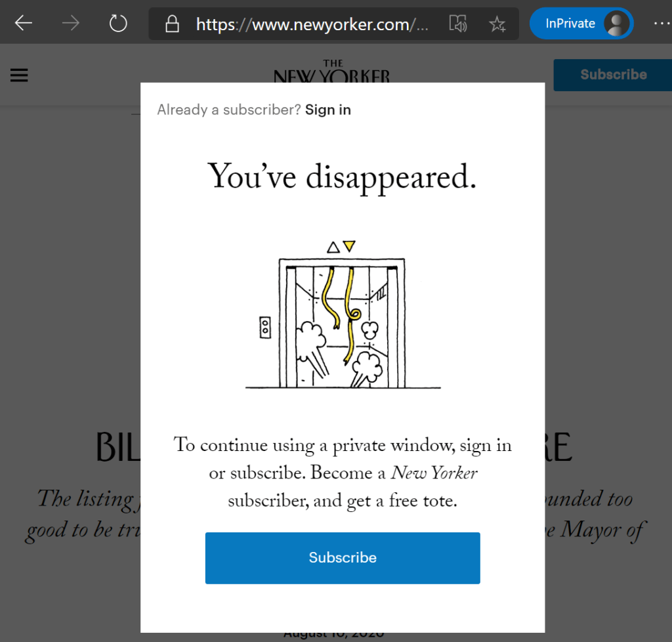Click the large blue Subscribe button
This screenshot has width=672, height=642.
click(343, 558)
